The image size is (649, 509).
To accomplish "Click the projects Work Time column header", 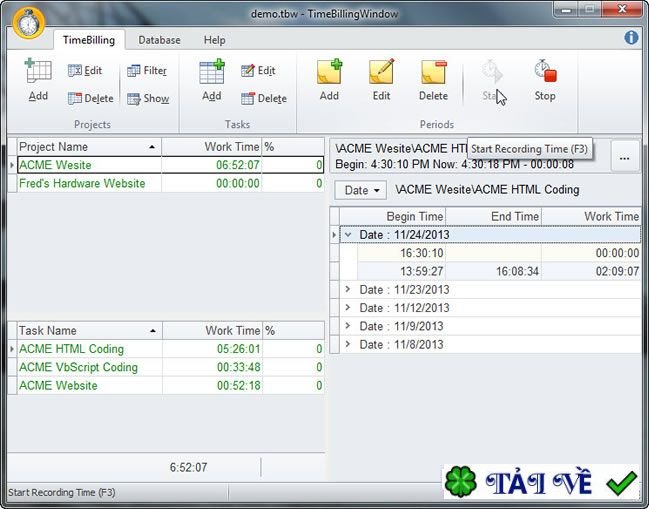I will 212,147.
